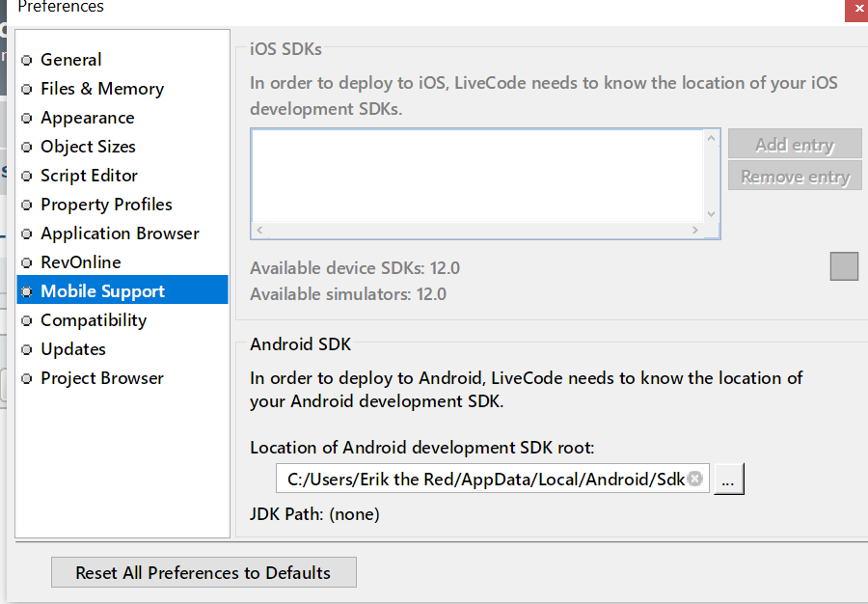The image size is (868, 604).
Task: Click Reset All Preferences to Defaults
Action: pyautogui.click(x=203, y=572)
